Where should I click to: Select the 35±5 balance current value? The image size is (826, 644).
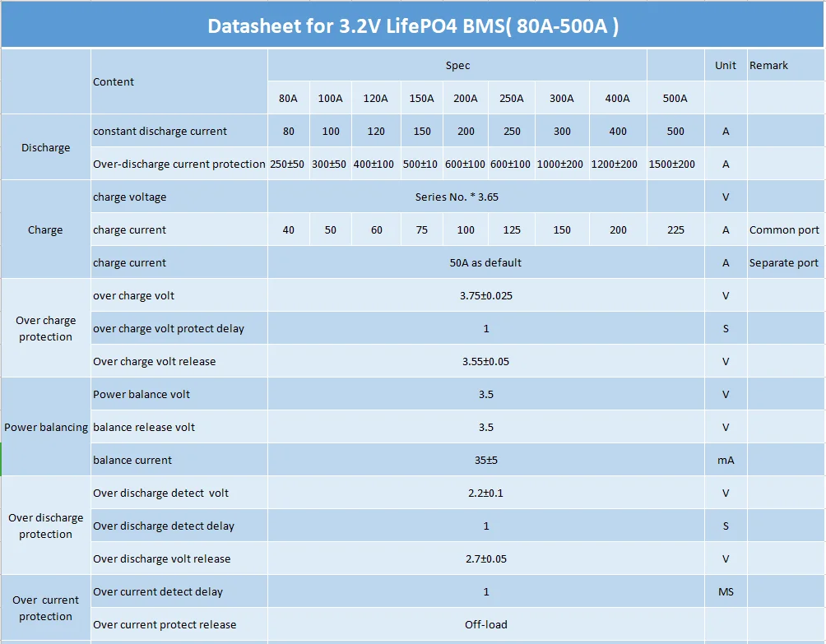tap(485, 461)
